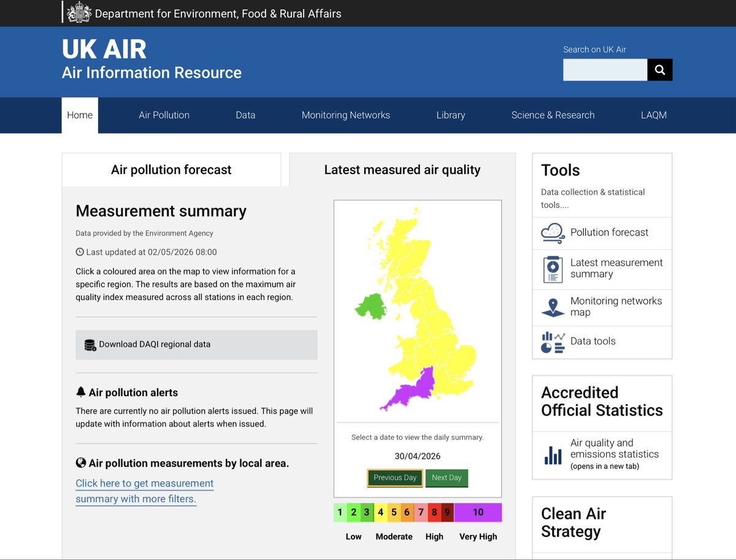Click index 4 yellow swatch in legend
The width and height of the screenshot is (736, 560).
pos(380,513)
